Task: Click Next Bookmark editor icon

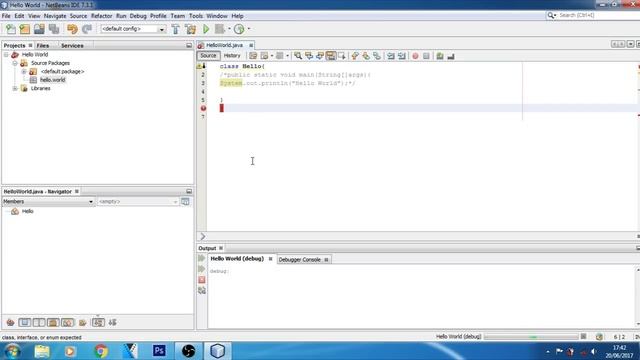Action: [366, 56]
